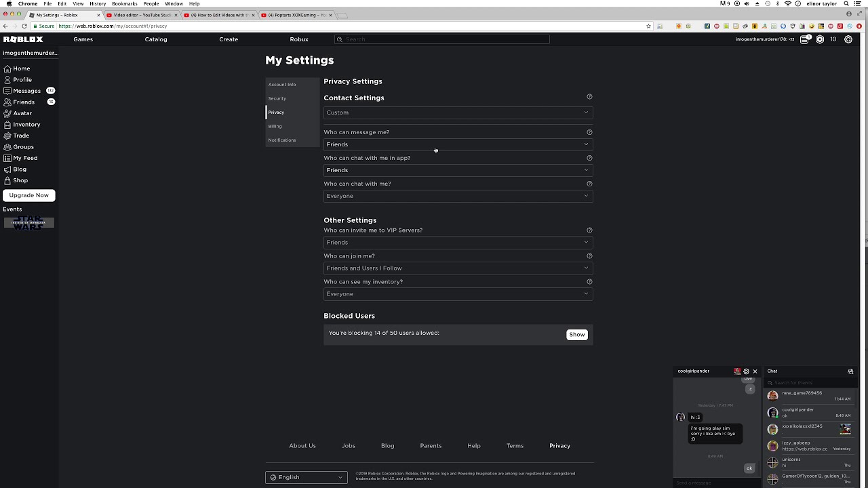Click the Upgrade Now button
Screen dimensions: 868x488
point(29,195)
